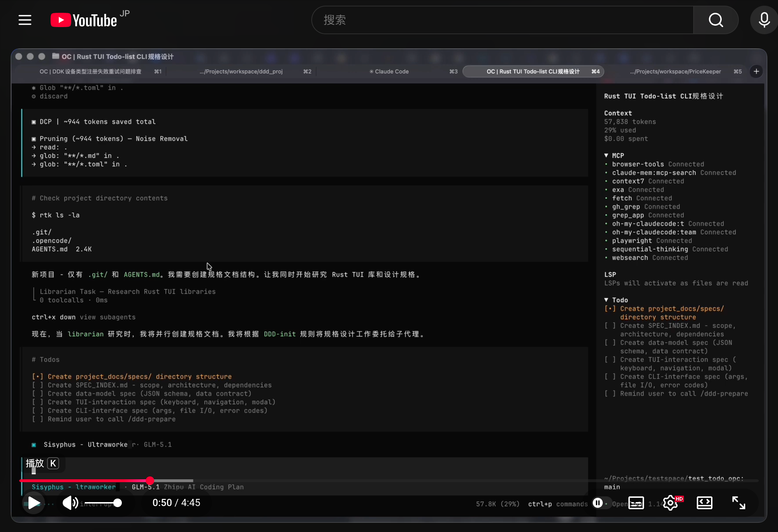Click the 搜索 search input field
The height and width of the screenshot is (532, 778).
coord(503,20)
